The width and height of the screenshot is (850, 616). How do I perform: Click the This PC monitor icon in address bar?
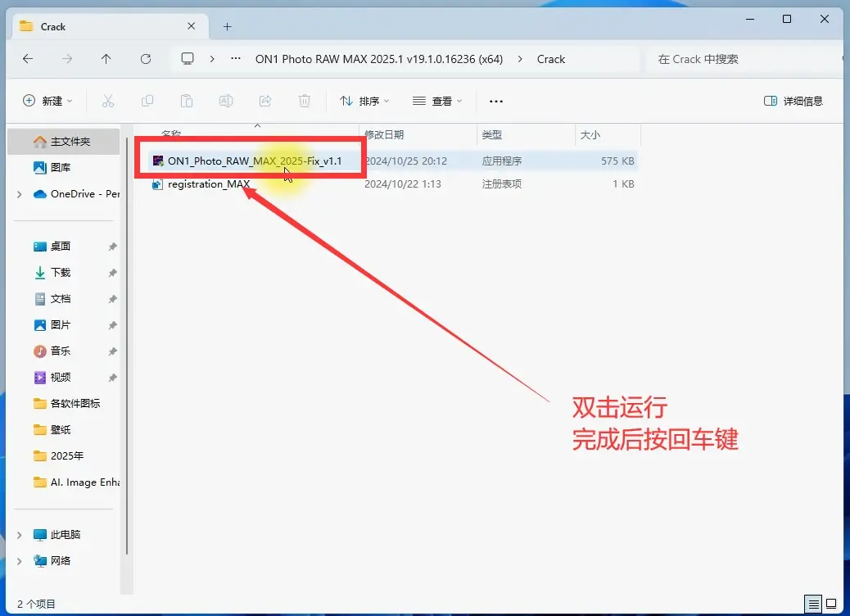point(188,58)
